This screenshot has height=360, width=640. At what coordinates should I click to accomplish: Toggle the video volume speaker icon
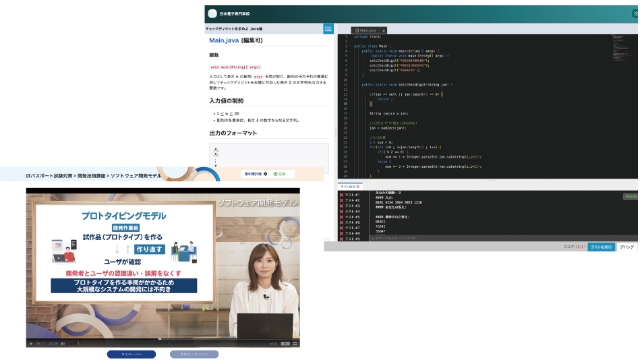click(63, 344)
